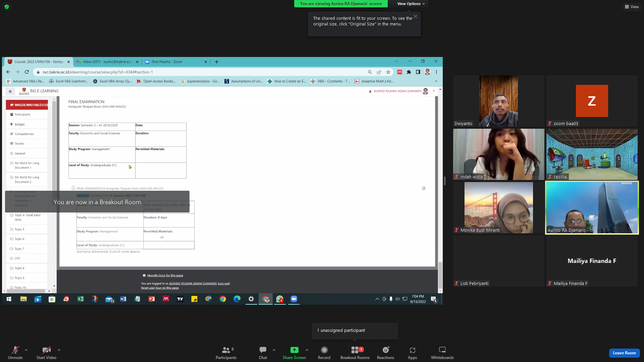
Task: Open Zoom Apps
Action: click(x=412, y=353)
